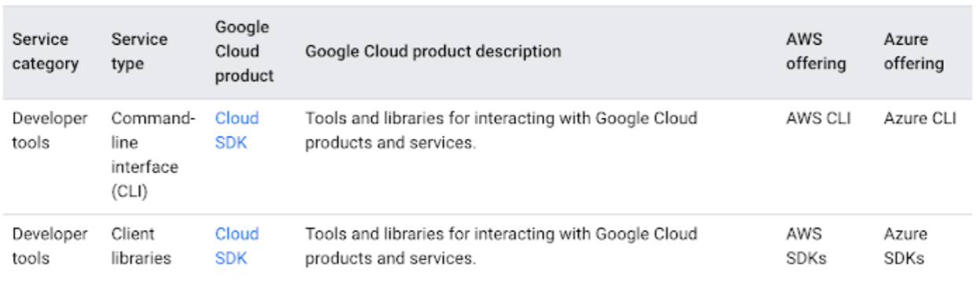This screenshot has height=306, width=980.
Task: Click Developer tools cell in first row
Action: click(x=50, y=132)
